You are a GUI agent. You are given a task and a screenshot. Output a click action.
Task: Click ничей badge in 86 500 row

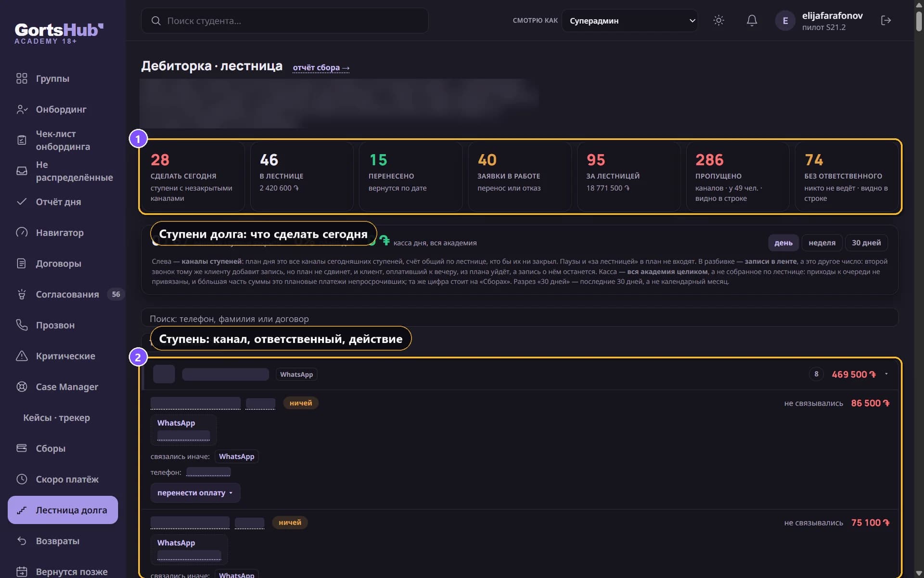tap(301, 403)
